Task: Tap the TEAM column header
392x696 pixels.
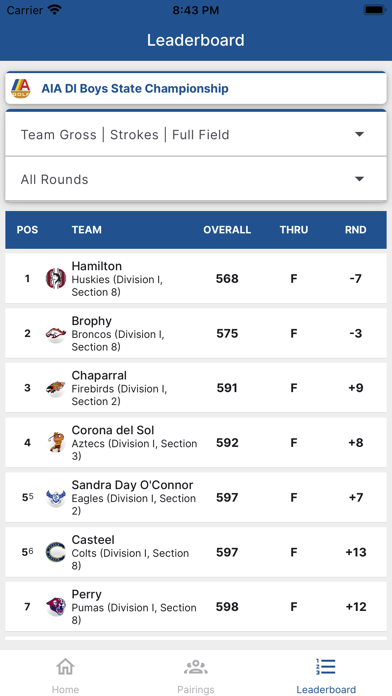Action: click(x=87, y=230)
